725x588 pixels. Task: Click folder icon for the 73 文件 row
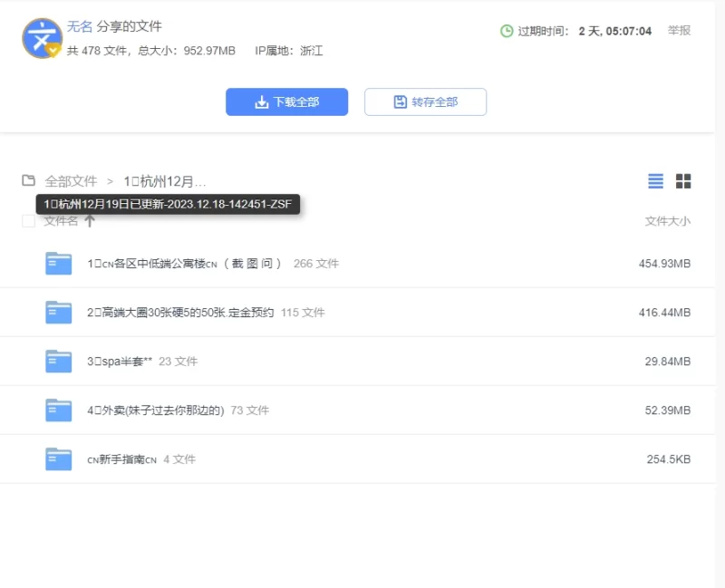[59, 410]
